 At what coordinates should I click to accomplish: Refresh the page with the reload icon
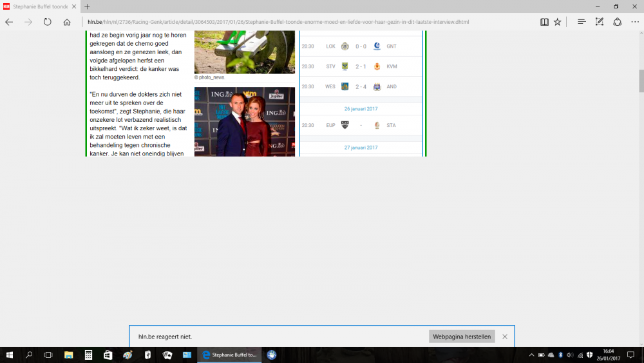point(47,22)
